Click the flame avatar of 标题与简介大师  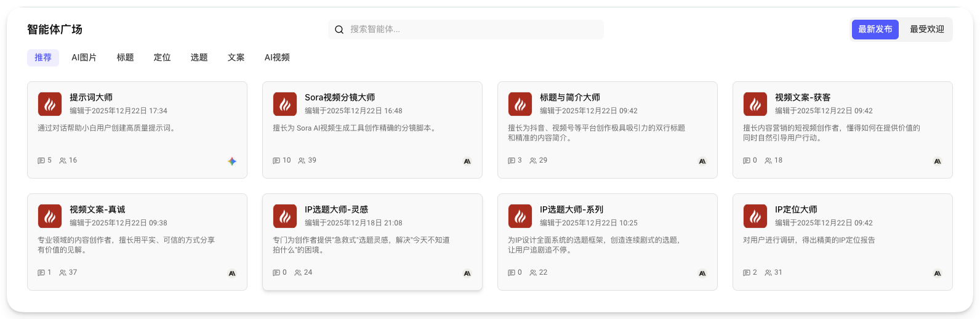pos(520,104)
